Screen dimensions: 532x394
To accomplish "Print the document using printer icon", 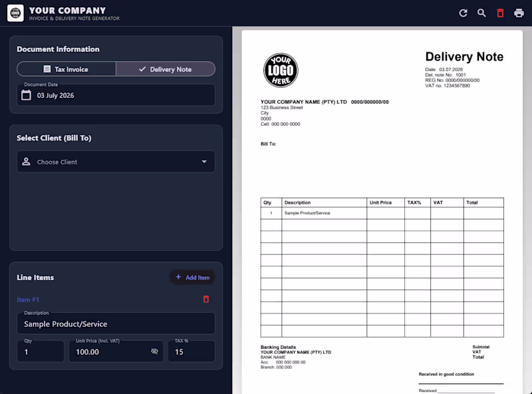I will coord(519,13).
